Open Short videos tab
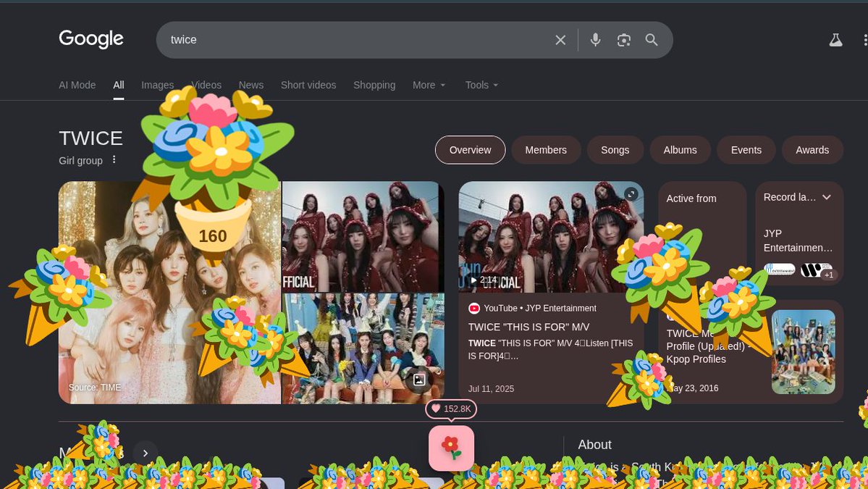 [x=308, y=85]
